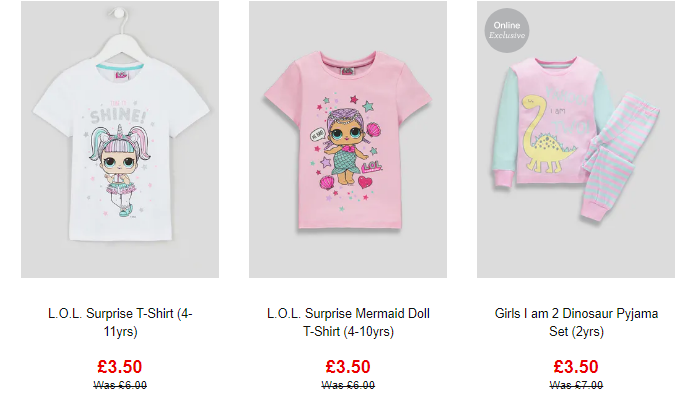The height and width of the screenshot is (394, 681).
Task: Click the Was £7.00 text under the Pyjama Set
Action: 576,385
